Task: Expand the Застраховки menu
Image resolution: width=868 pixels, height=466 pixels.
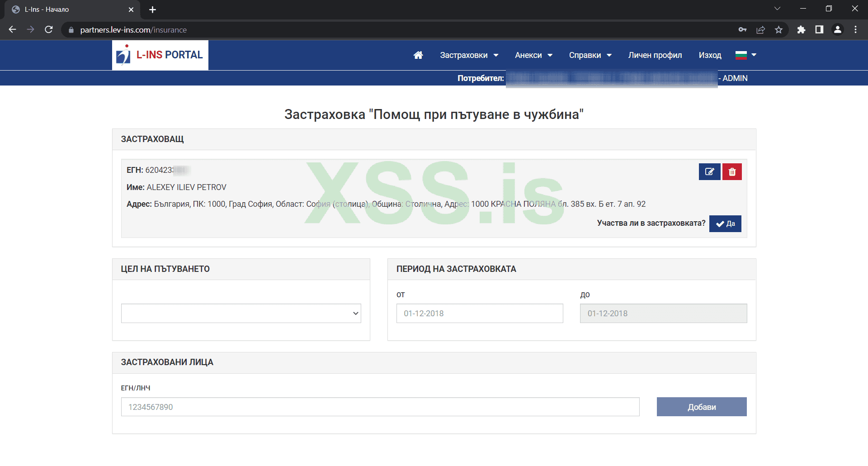Action: point(469,55)
